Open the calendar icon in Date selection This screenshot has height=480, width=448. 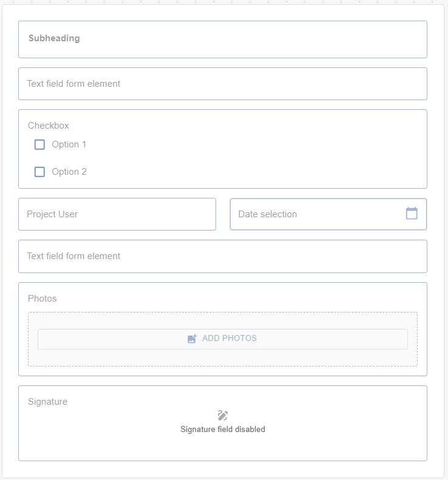click(411, 214)
